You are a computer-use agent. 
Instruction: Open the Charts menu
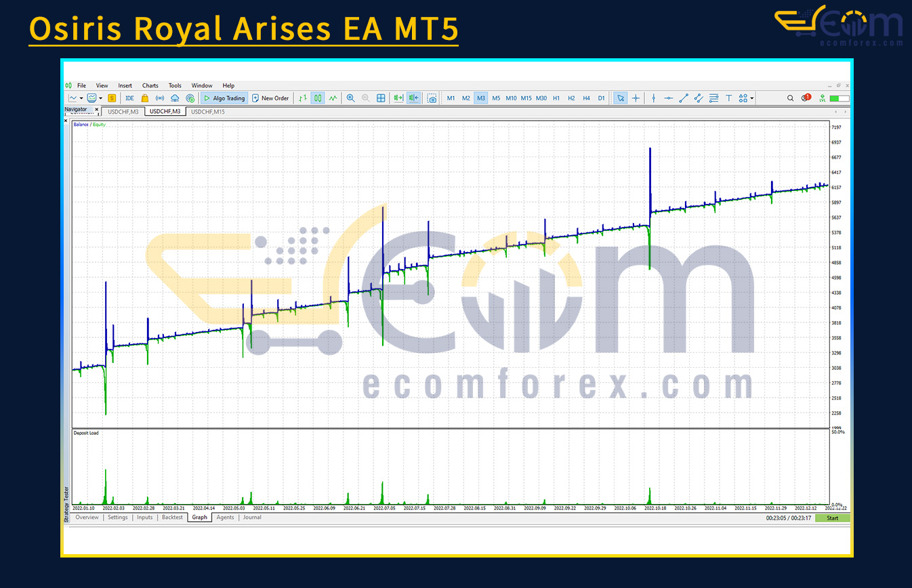[150, 85]
